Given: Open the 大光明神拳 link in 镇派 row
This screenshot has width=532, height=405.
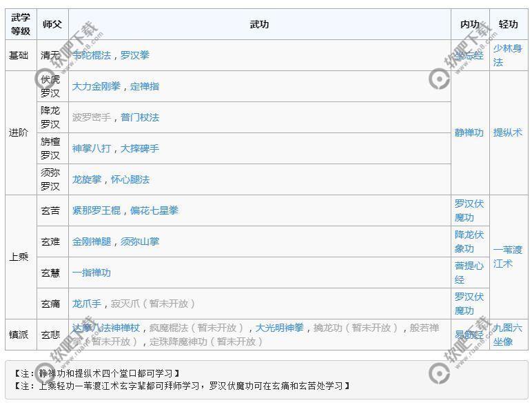Looking at the screenshot, I should (279, 328).
